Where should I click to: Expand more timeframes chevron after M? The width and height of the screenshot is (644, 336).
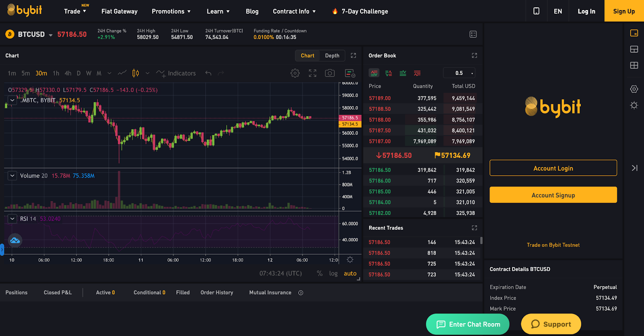point(109,73)
